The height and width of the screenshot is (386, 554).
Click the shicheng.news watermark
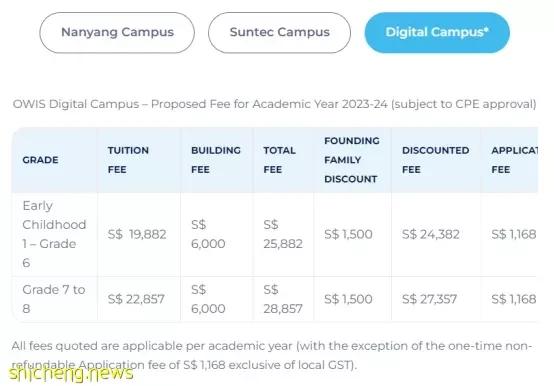tap(71, 373)
